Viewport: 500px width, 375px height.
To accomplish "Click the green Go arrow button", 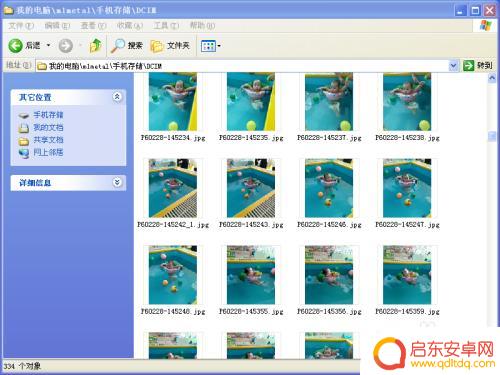I will tap(468, 66).
